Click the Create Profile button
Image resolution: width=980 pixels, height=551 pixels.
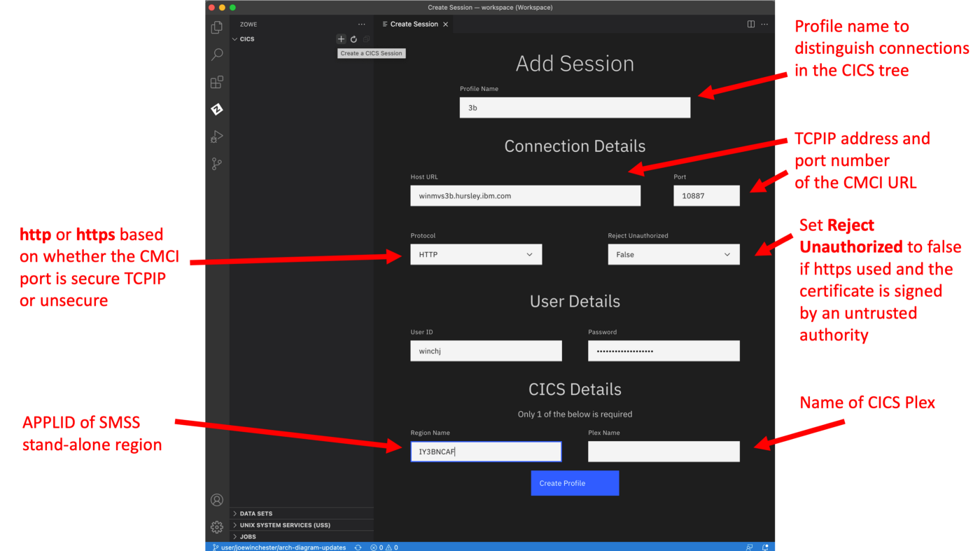coord(575,483)
